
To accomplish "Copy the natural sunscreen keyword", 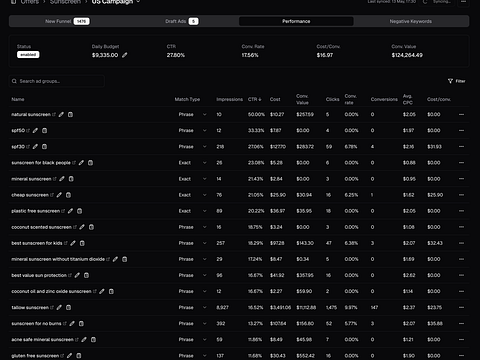I will tap(70, 114).
